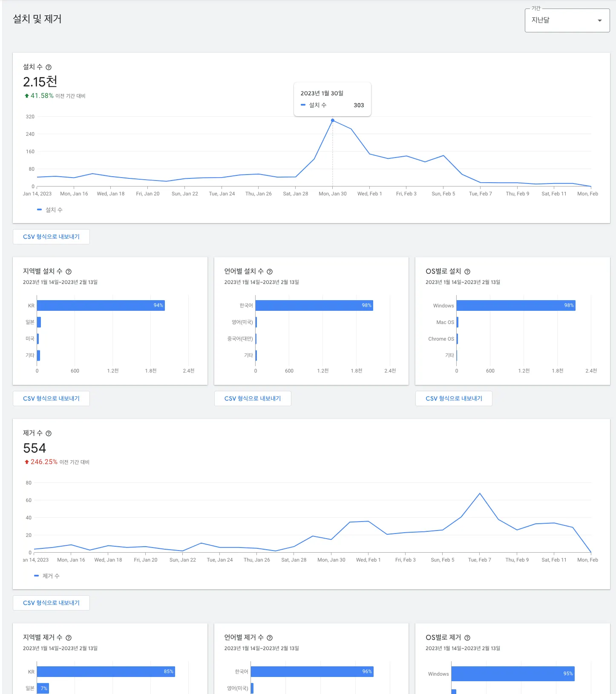The image size is (616, 694).
Task: Export 지역별 설치 수 as CSV
Action: tap(51, 399)
